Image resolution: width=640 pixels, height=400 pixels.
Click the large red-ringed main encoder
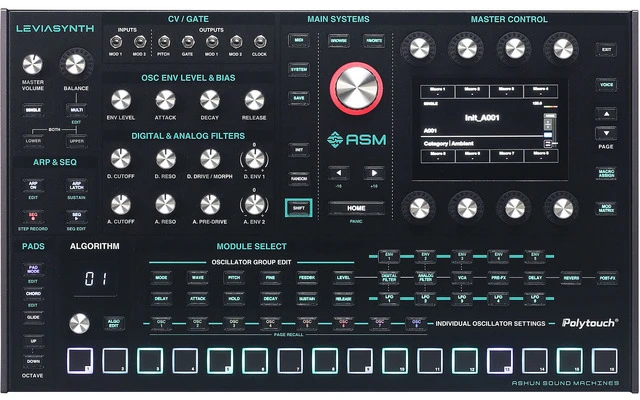(357, 89)
